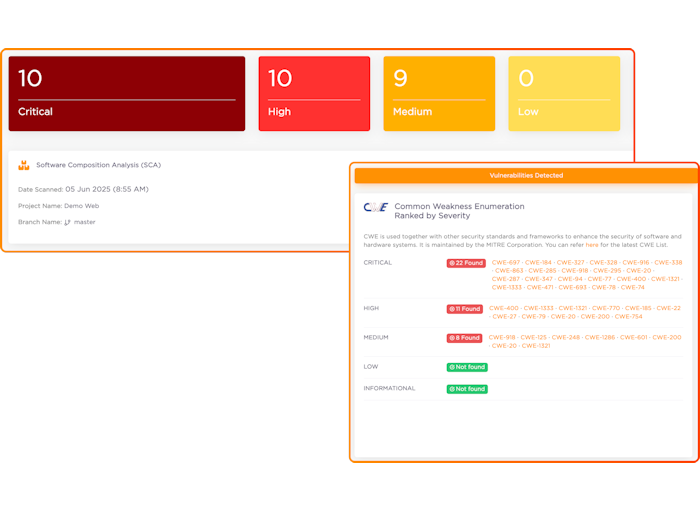
Task: Click the 'Not found' badge in Low row
Action: (467, 367)
